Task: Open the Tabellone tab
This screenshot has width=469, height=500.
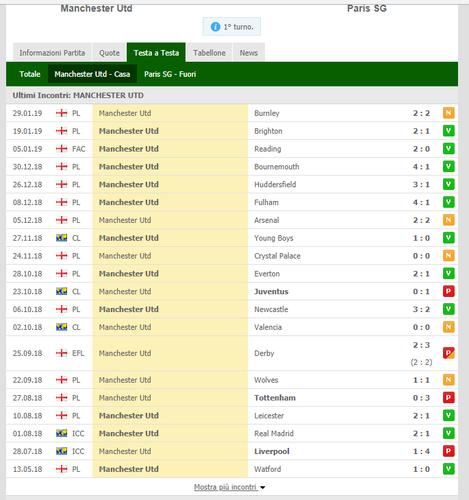Action: coord(209,53)
